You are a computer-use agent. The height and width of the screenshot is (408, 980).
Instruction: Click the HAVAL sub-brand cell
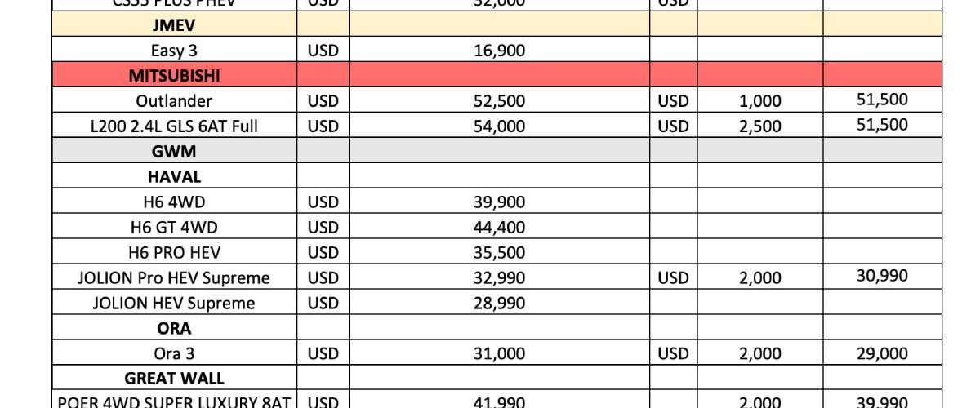[175, 177]
